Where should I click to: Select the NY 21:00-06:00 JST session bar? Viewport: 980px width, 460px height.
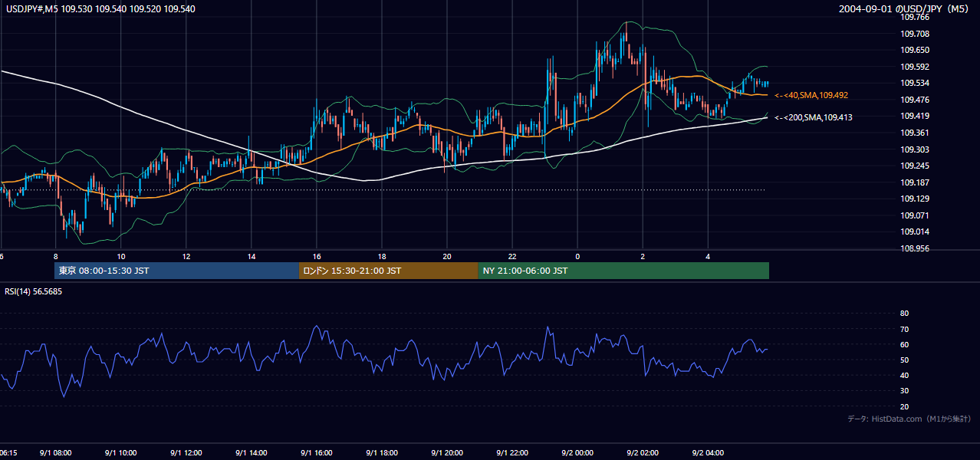point(623,271)
